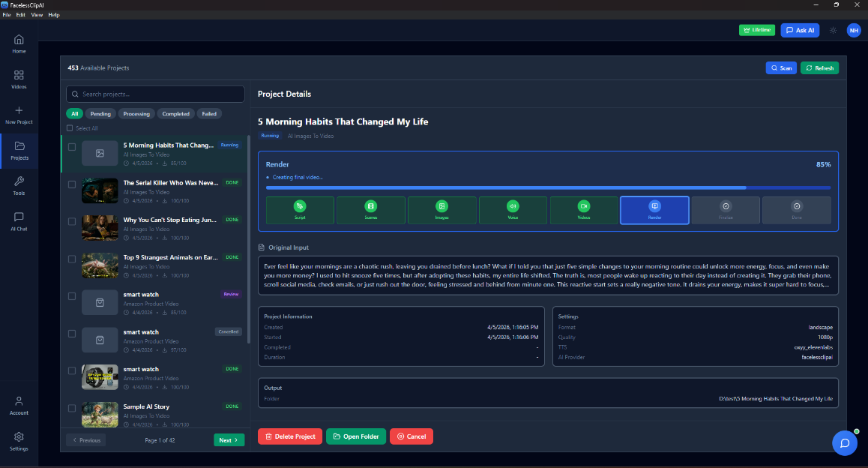Click the Refresh button
Screen dimensions: 868x468
click(819, 68)
